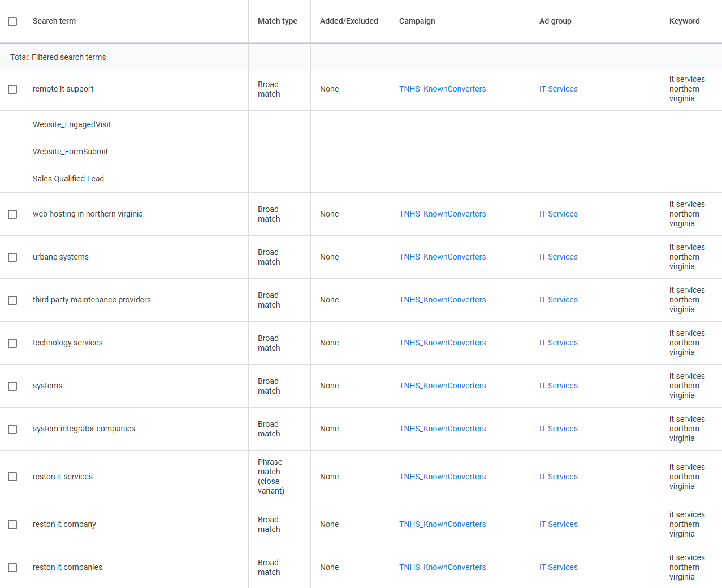
Task: Click the Keyword column header
Action: [684, 21]
